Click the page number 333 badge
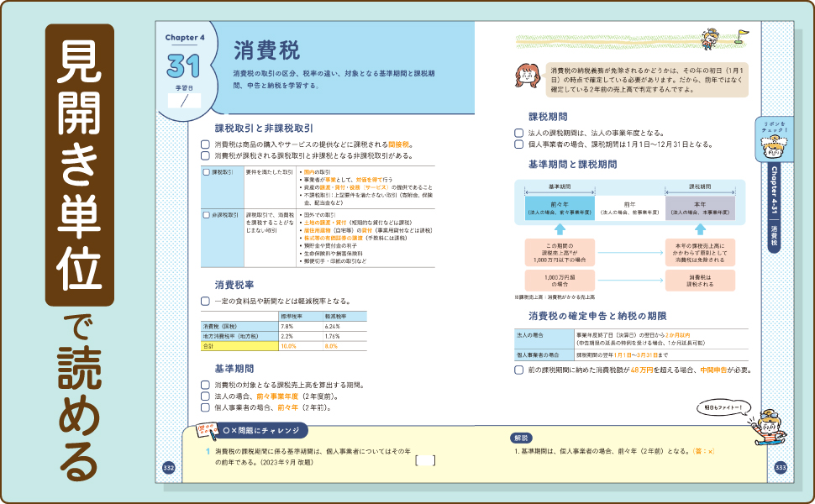 (x=781, y=468)
